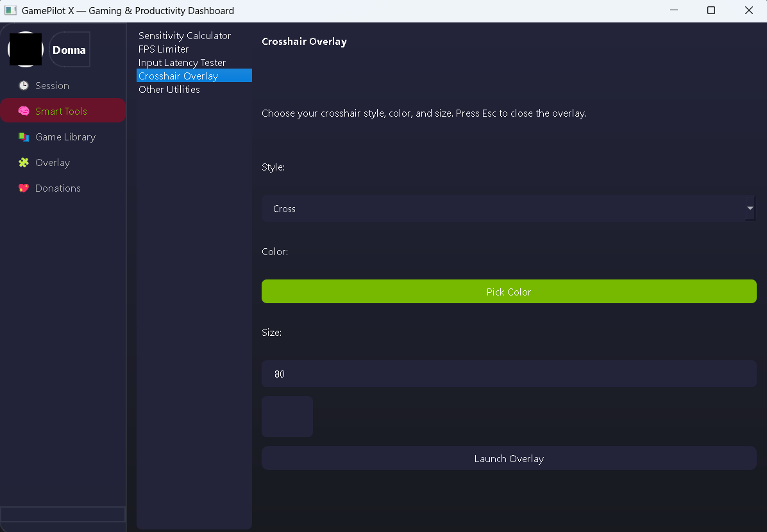Maximize the GamePilot X window
Screen dimensions: 767x532
711,11
